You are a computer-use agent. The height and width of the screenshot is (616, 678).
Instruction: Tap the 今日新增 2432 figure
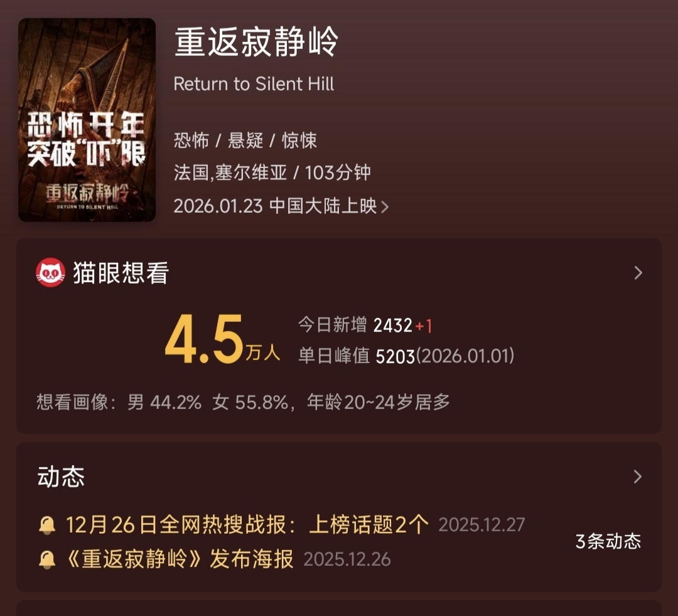click(x=355, y=325)
